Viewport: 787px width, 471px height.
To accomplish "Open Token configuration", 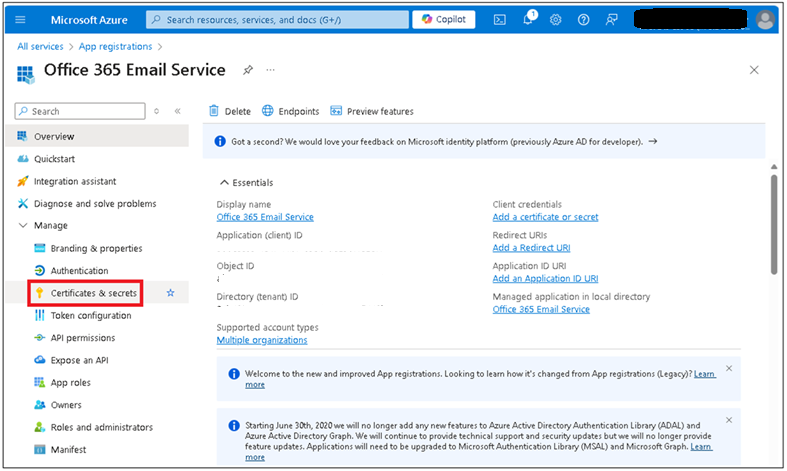I will click(x=91, y=315).
